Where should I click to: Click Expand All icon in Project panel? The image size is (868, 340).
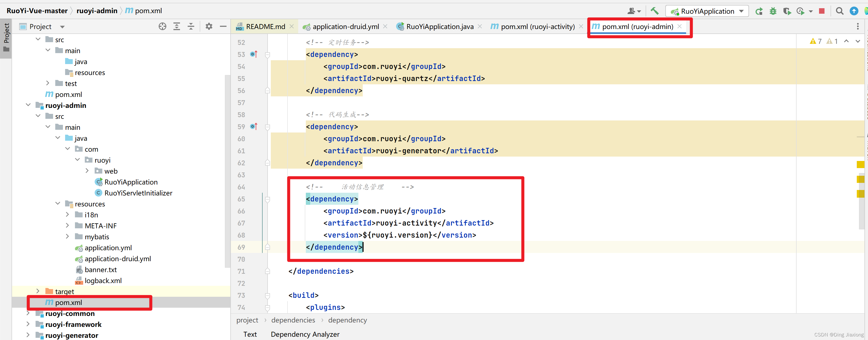point(176,26)
